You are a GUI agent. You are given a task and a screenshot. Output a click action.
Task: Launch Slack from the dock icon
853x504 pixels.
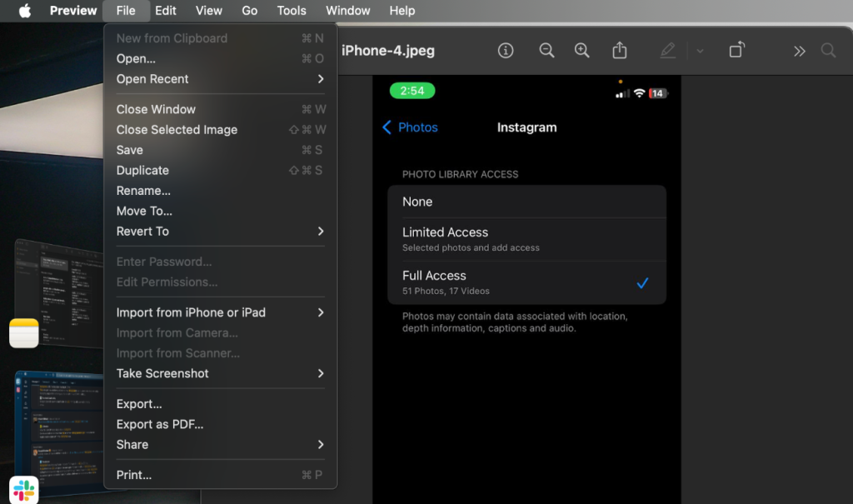pos(23,490)
